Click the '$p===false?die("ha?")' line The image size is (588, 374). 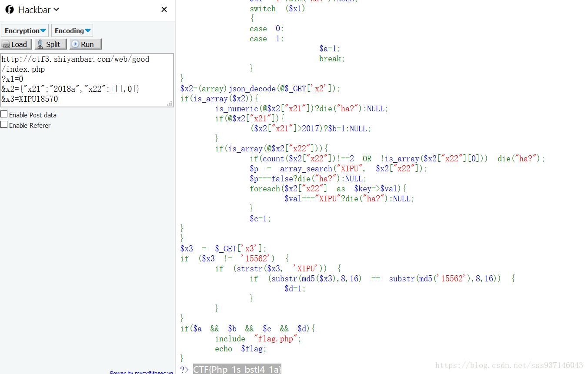pyautogui.click(x=308, y=179)
